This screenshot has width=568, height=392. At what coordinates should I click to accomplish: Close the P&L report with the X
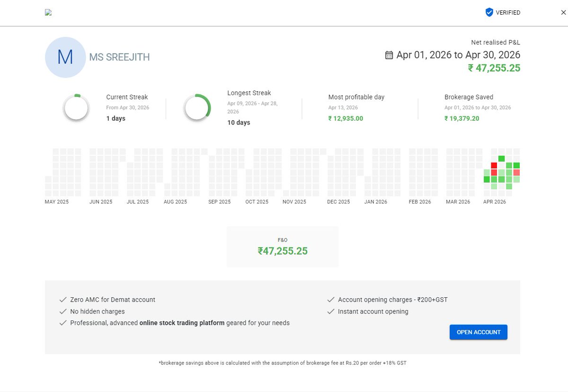(563, 13)
